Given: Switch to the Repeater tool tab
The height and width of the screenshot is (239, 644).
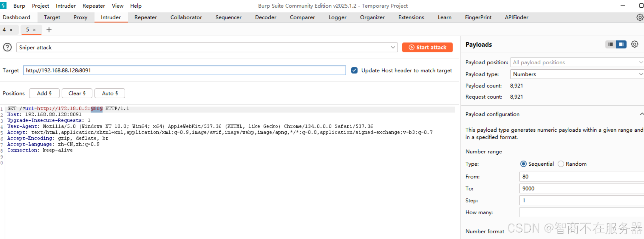Looking at the screenshot, I should (146, 17).
